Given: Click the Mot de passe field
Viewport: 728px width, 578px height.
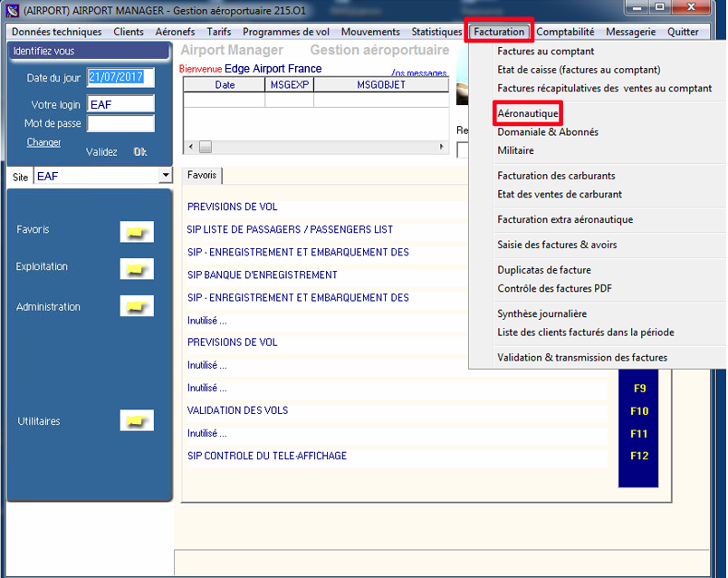Looking at the screenshot, I should (120, 123).
